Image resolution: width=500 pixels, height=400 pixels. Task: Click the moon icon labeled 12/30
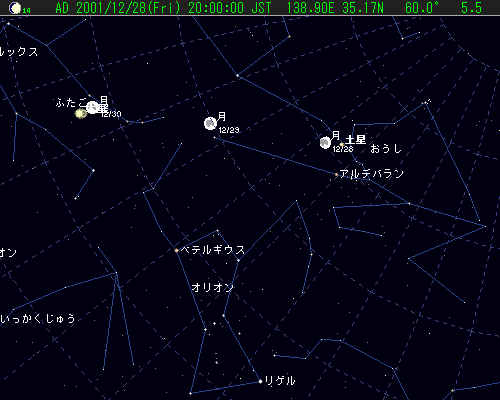[x=92, y=107]
